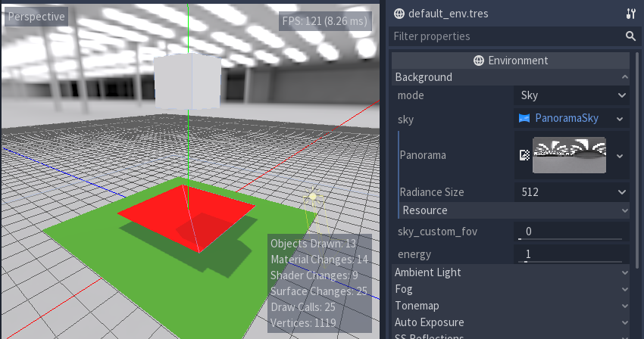Click the Panorama property label
Image resolution: width=644 pixels, height=339 pixels.
(423, 155)
